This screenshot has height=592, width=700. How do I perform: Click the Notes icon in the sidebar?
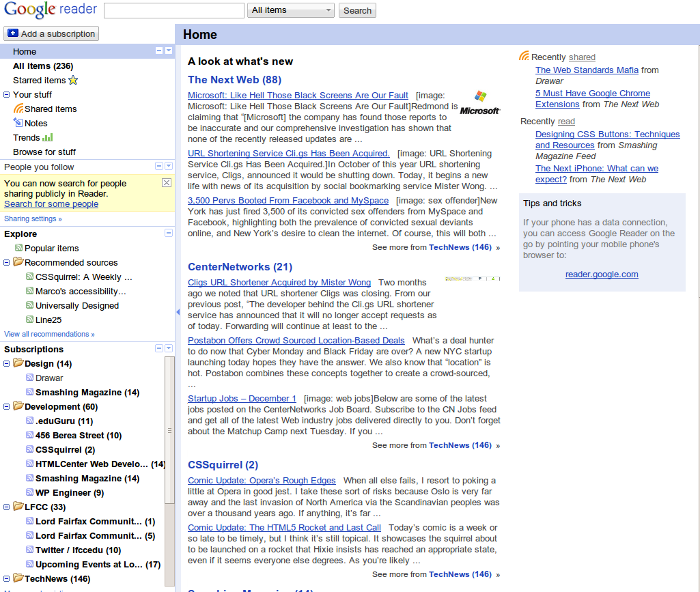pos(18,123)
